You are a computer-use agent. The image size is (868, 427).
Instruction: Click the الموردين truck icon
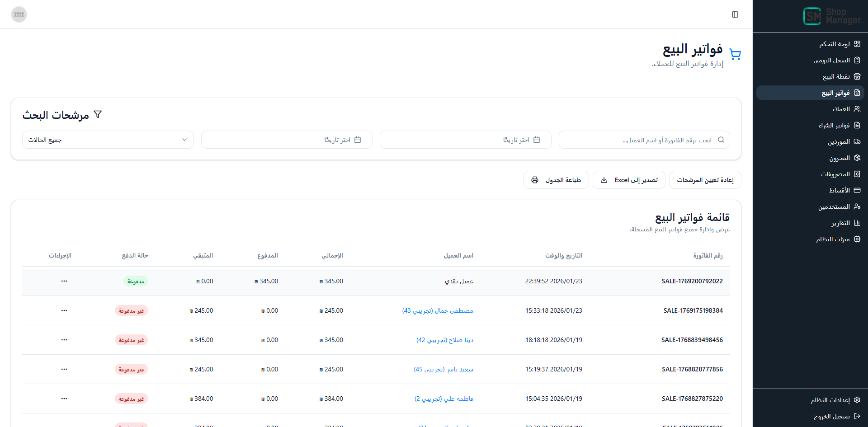[x=857, y=141]
